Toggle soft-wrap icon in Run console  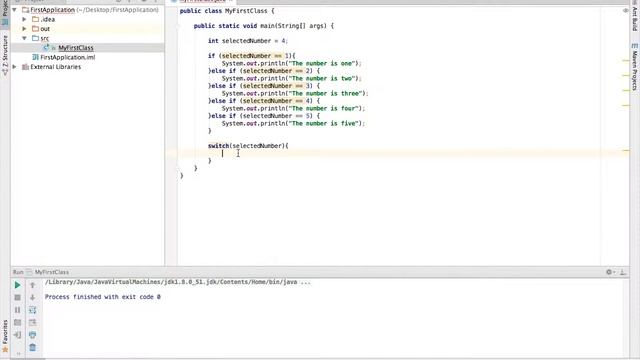pyautogui.click(x=33, y=310)
